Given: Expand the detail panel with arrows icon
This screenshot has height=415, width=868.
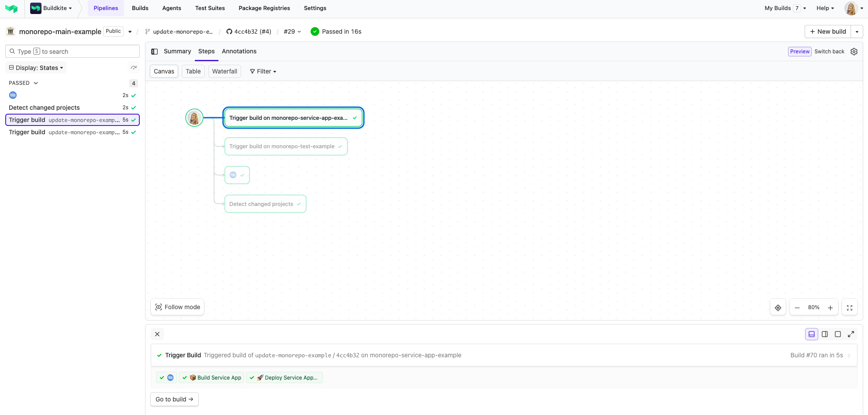Looking at the screenshot, I should coord(851,334).
